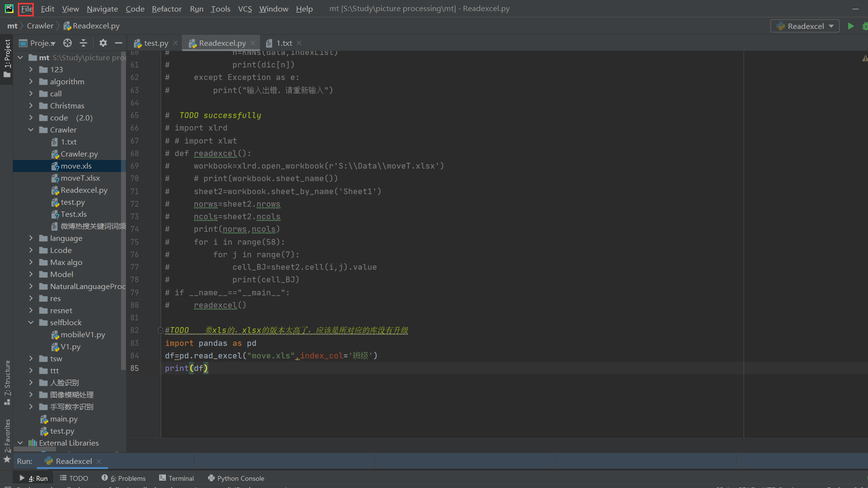Click the warning inspection icon in editor corner
This screenshot has width=868, height=488.
[x=865, y=58]
